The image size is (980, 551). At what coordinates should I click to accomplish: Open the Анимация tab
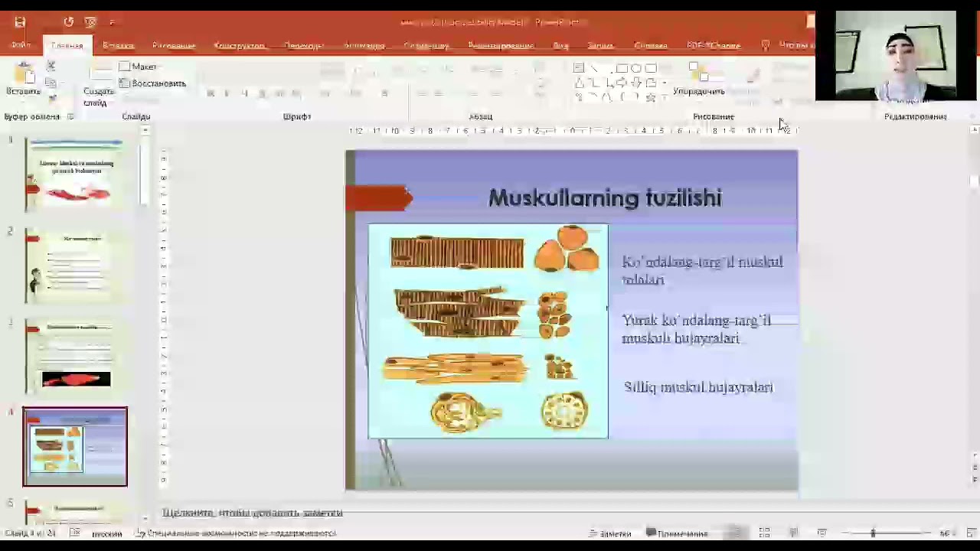(x=364, y=46)
